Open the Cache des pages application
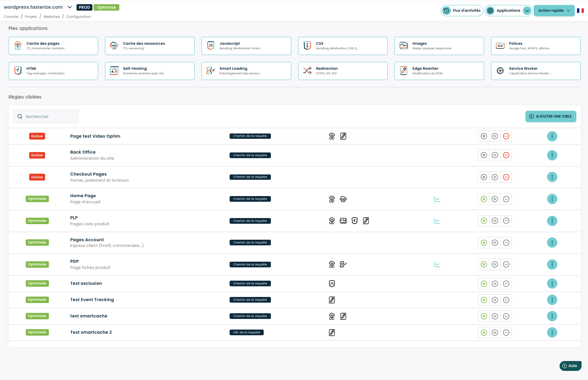588x380 pixels. [x=53, y=46]
